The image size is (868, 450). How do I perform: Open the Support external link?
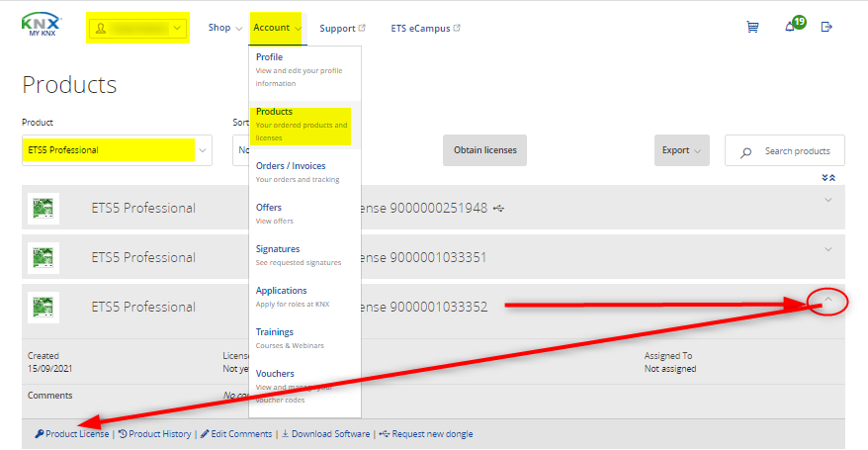click(x=342, y=29)
